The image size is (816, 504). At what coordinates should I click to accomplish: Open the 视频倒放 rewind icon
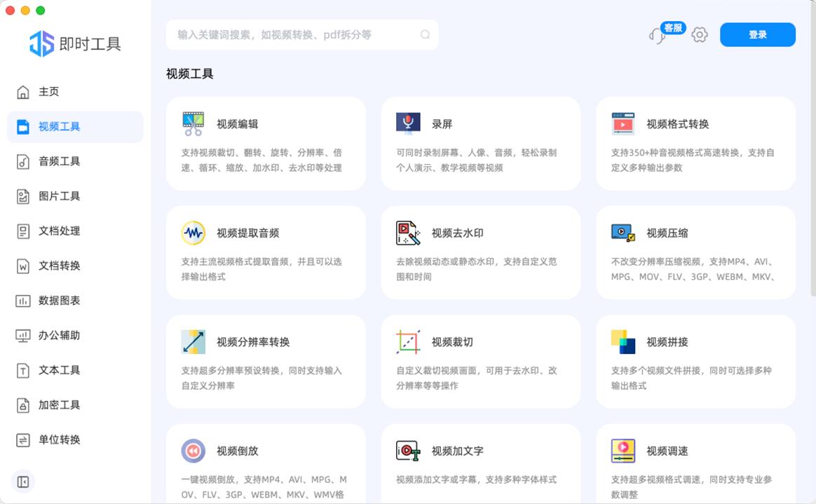pos(193,451)
